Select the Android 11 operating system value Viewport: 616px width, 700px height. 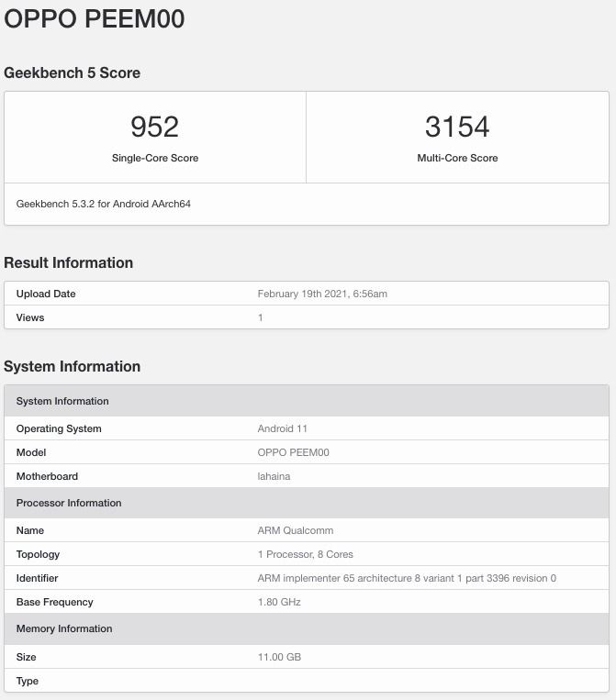click(x=281, y=428)
